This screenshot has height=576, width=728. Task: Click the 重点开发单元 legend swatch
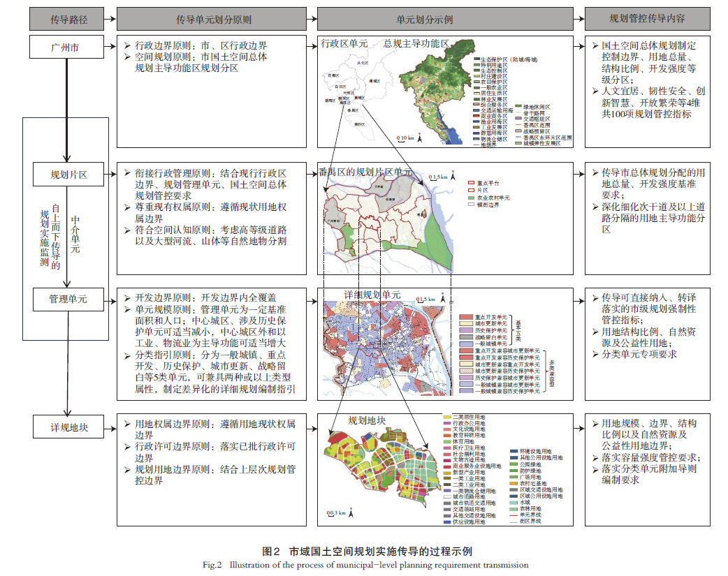tap(466, 317)
